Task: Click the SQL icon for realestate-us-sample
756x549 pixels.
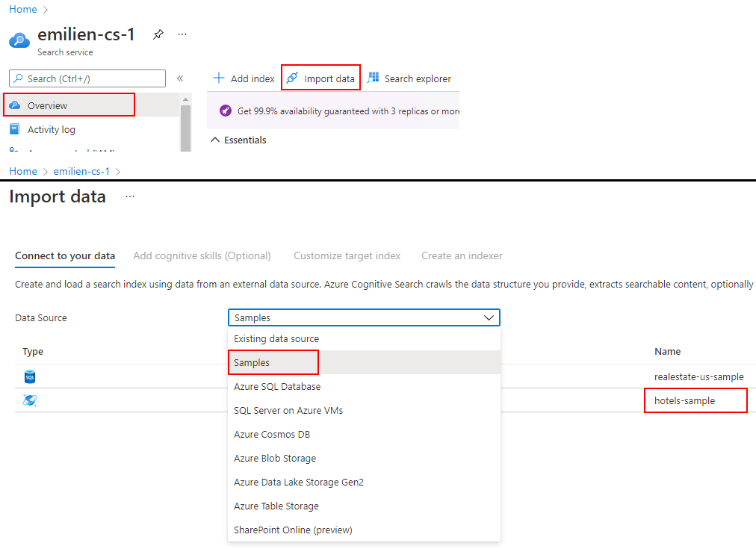Action: click(x=30, y=376)
